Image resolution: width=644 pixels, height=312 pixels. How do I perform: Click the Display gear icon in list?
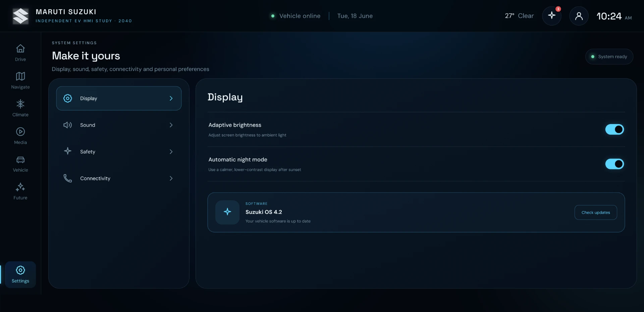pos(68,98)
